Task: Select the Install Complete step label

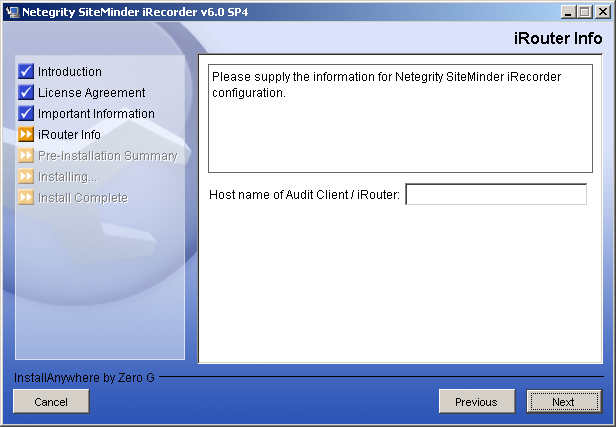Action: pyautogui.click(x=83, y=198)
